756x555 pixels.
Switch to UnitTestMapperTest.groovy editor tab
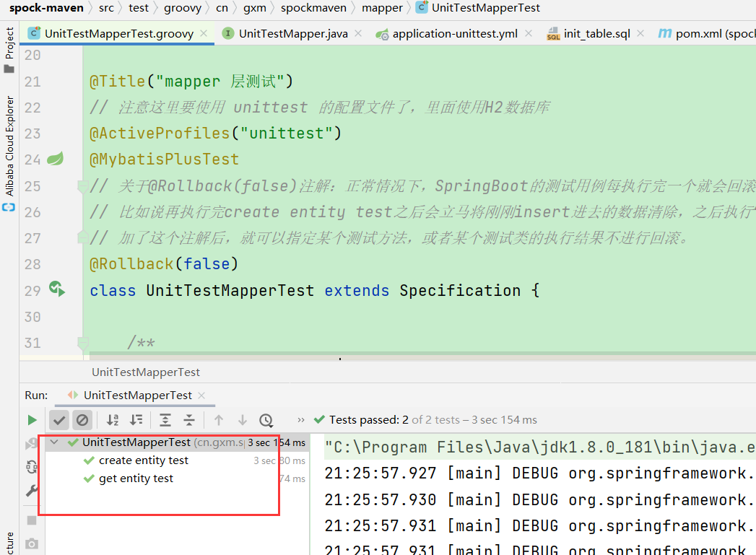pyautogui.click(x=118, y=34)
